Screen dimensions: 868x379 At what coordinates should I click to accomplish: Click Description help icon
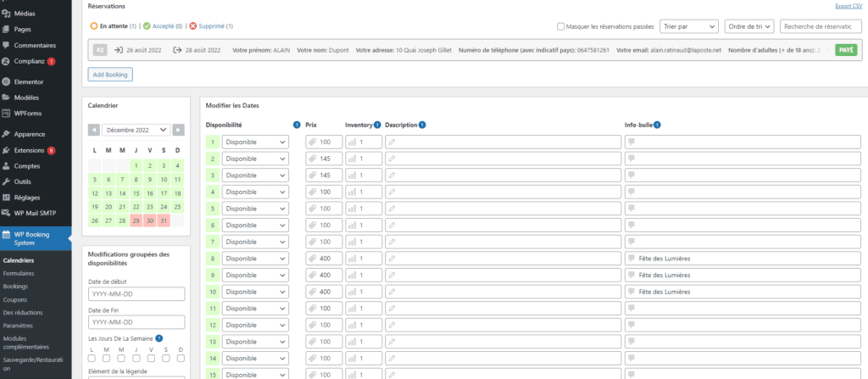point(422,125)
